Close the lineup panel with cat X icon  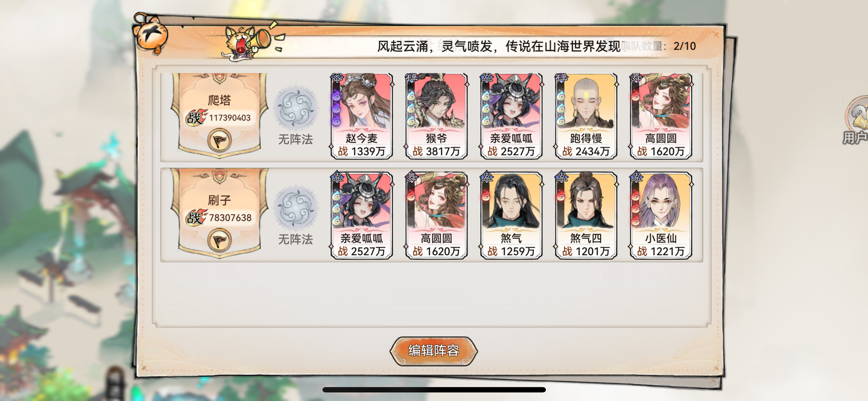click(x=151, y=34)
